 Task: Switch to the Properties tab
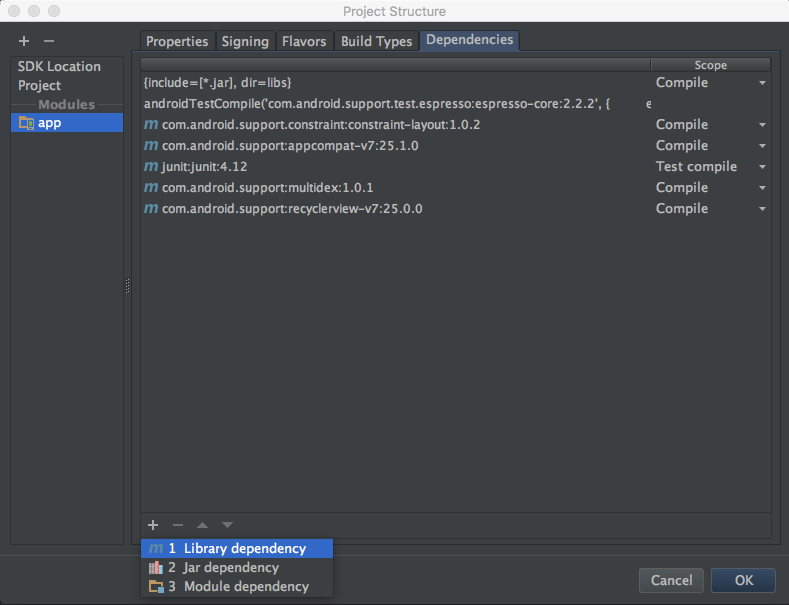click(x=177, y=41)
